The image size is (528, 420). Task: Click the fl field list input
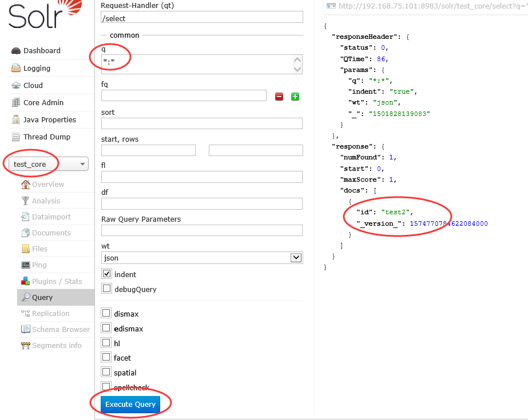pyautogui.click(x=202, y=177)
